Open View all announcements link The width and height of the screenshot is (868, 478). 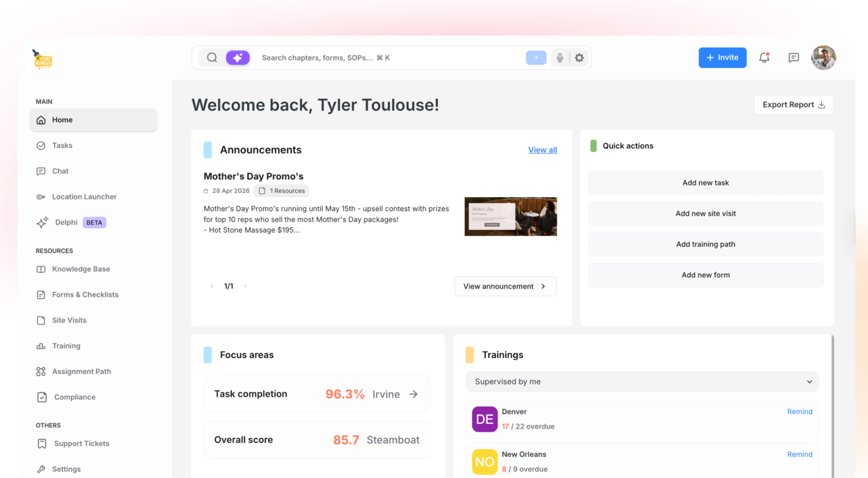(x=542, y=150)
